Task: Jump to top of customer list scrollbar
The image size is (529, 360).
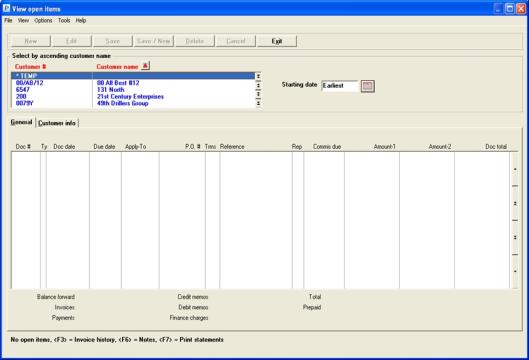Action: pos(258,77)
